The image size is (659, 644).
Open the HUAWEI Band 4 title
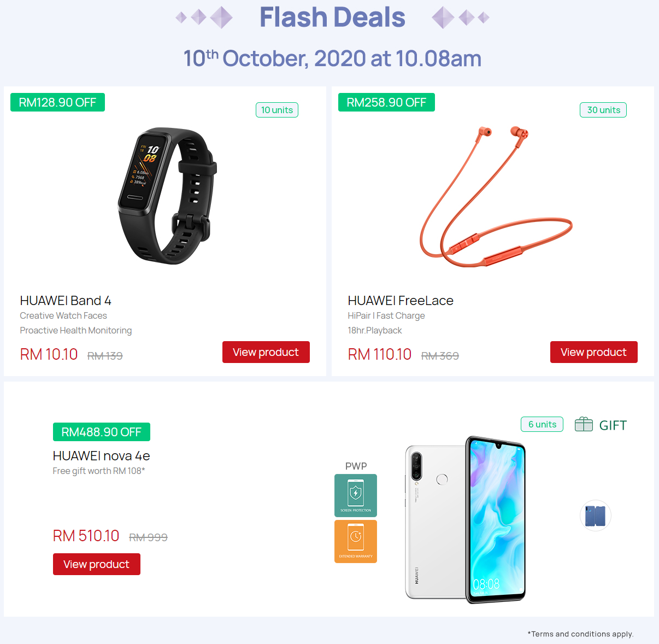(x=66, y=301)
